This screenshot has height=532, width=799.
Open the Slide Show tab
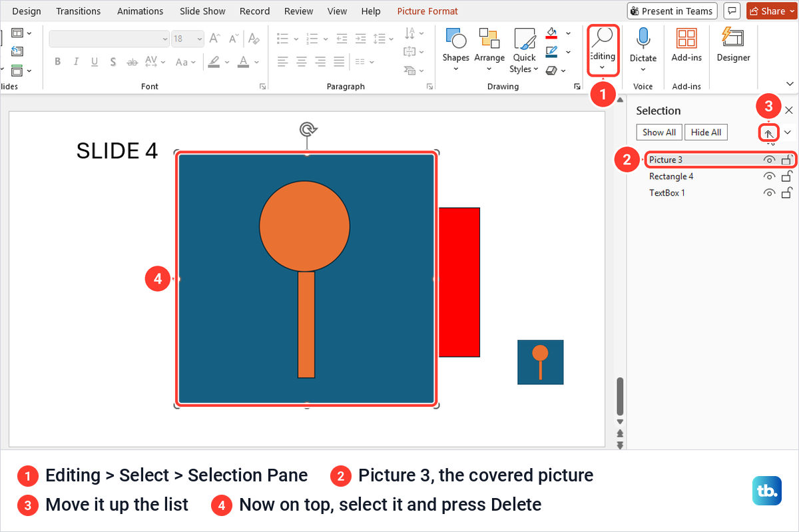[x=202, y=11]
